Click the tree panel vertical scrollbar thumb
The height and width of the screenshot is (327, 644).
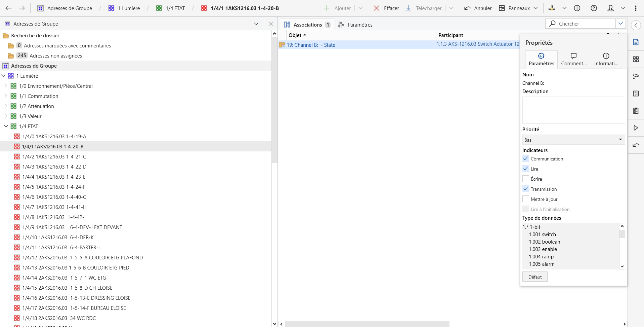pyautogui.click(x=274, y=101)
